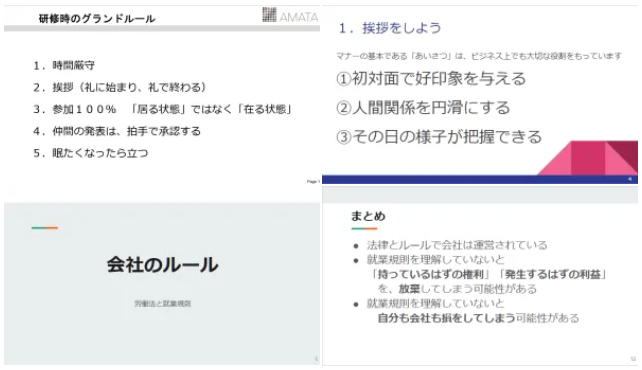
Task: Select the line 2. 挨拶（礼に始まり、礼で終わる）
Action: (x=120, y=87)
